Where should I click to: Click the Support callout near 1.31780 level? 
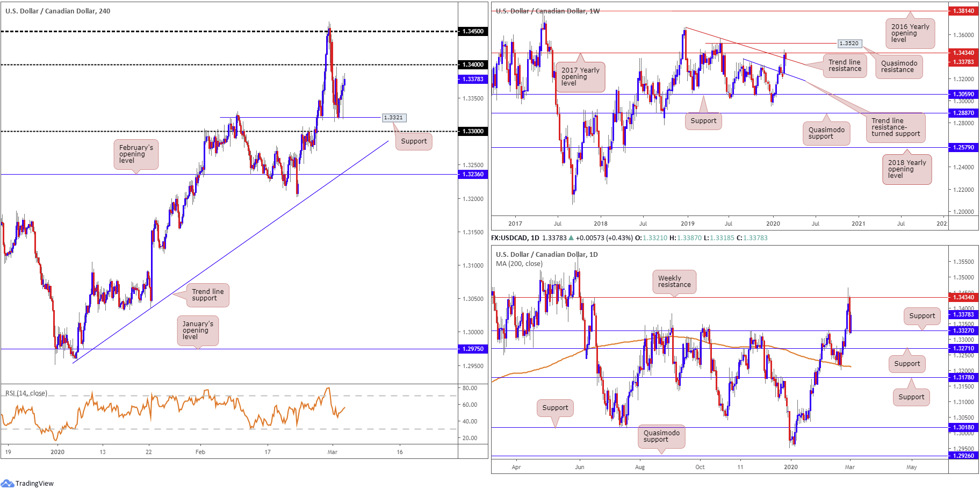tap(911, 397)
